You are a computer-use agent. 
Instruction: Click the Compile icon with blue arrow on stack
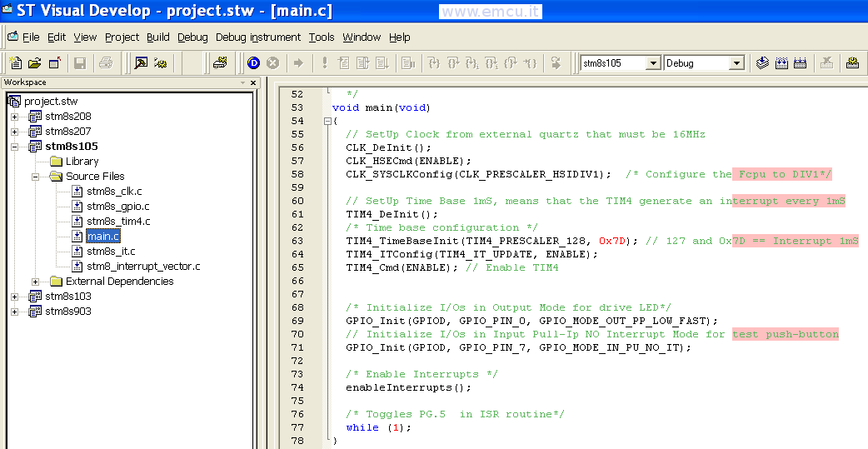(x=762, y=63)
